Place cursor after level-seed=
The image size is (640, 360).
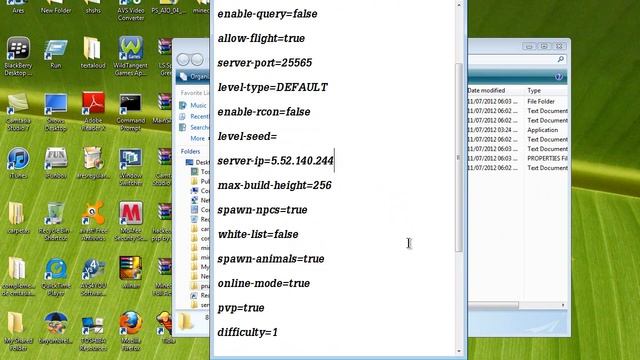click(x=278, y=136)
